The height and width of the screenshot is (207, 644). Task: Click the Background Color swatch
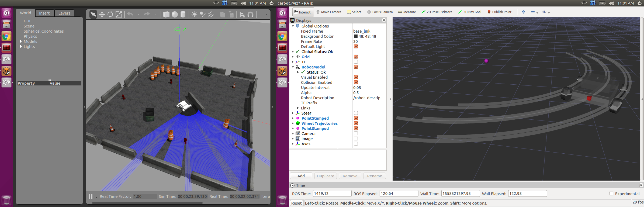click(356, 36)
